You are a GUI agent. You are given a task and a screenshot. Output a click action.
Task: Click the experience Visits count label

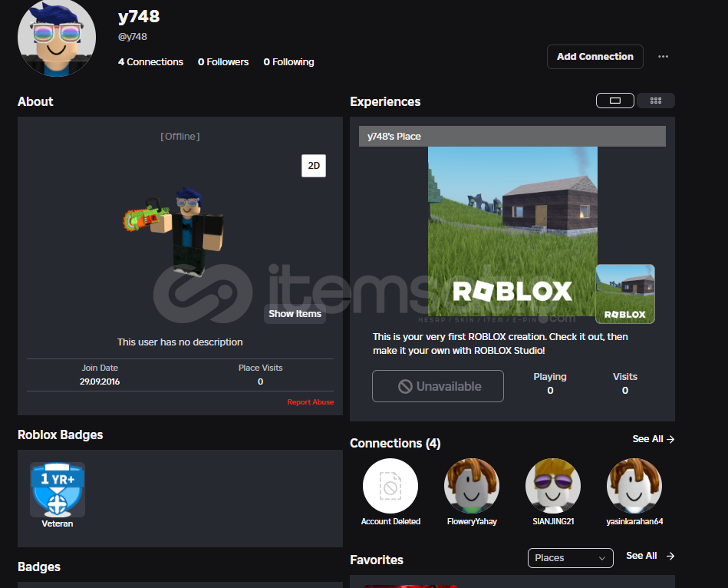(625, 377)
